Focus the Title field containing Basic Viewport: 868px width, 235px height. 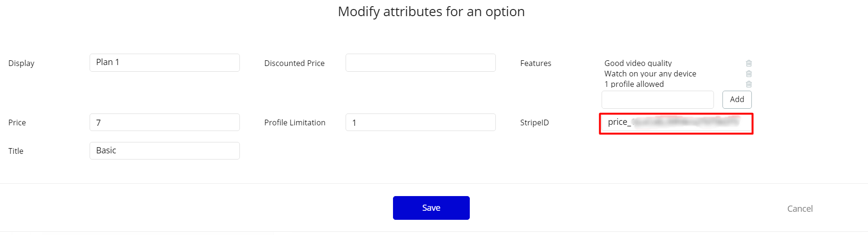[x=164, y=151]
